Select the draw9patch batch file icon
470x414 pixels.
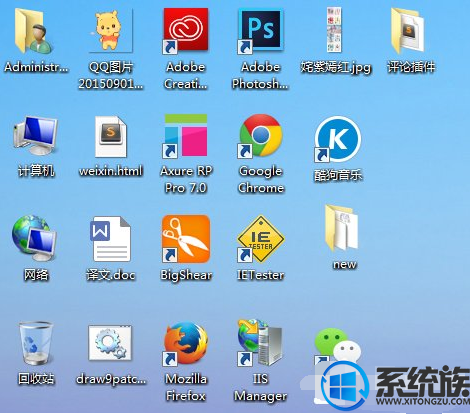tap(110, 343)
